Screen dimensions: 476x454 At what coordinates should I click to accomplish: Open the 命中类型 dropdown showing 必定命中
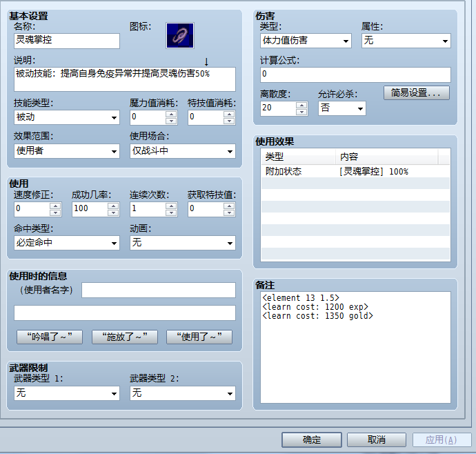(67, 243)
